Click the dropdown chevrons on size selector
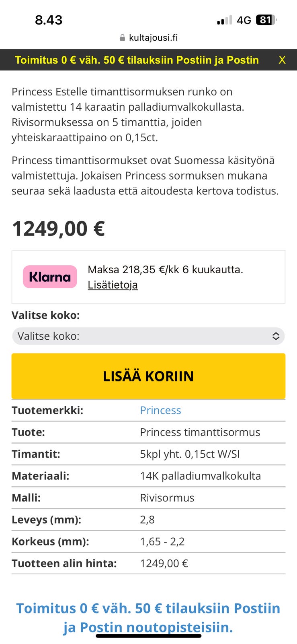Image resolution: width=297 pixels, height=644 pixels. pos(276,336)
